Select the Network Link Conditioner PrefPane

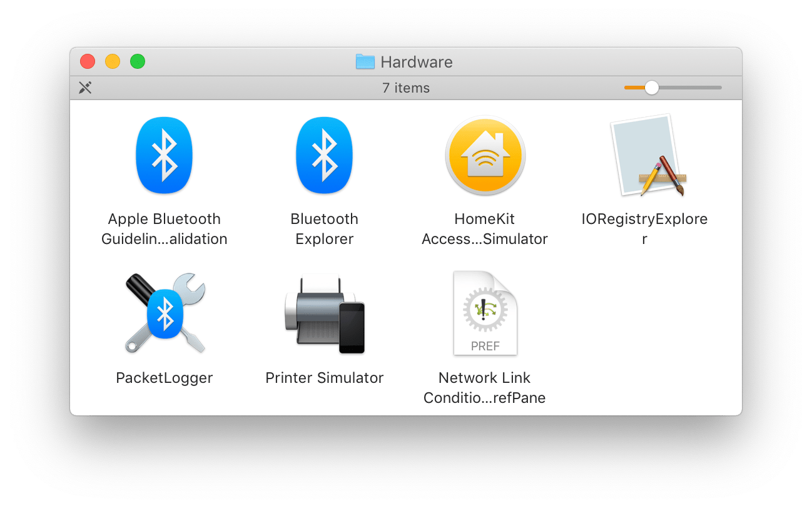tap(485, 313)
